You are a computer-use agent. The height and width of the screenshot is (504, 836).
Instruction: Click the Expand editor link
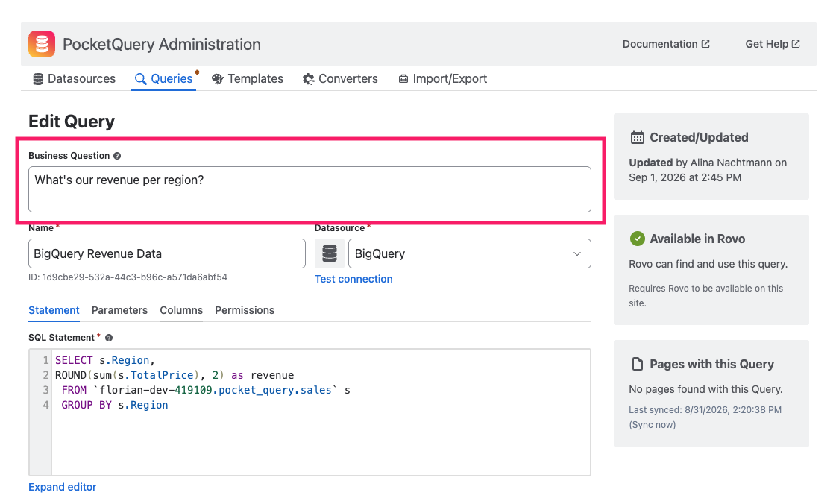tap(63, 487)
